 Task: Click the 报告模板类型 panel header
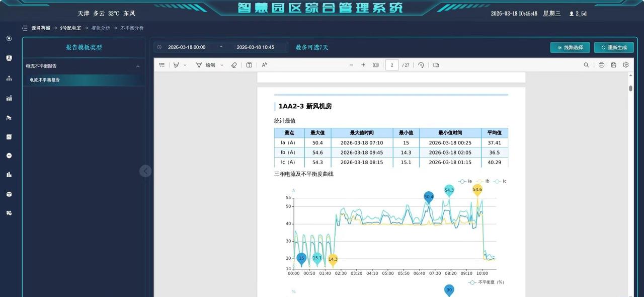(x=84, y=47)
